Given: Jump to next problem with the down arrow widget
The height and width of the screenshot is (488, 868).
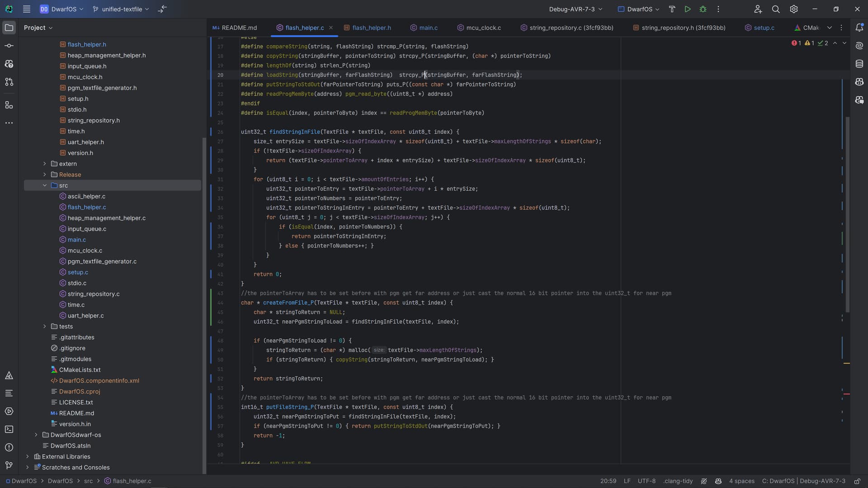Looking at the screenshot, I should [844, 43].
